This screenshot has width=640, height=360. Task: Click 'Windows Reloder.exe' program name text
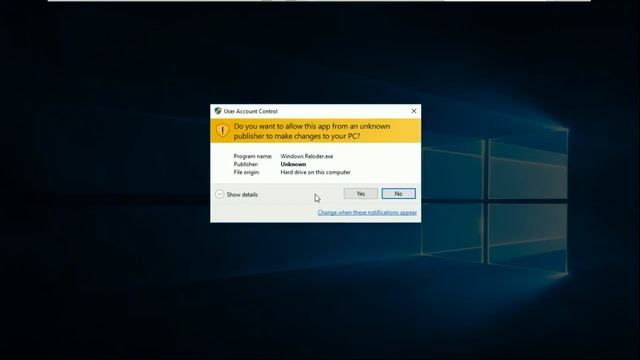[307, 156]
